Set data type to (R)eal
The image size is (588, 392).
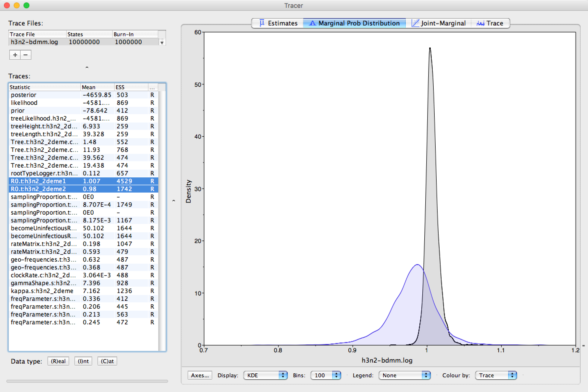coord(58,361)
